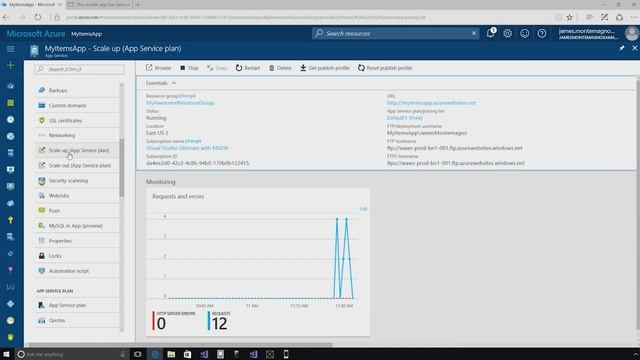Open Properties menu item
The width and height of the screenshot is (640, 360).
point(78,241)
